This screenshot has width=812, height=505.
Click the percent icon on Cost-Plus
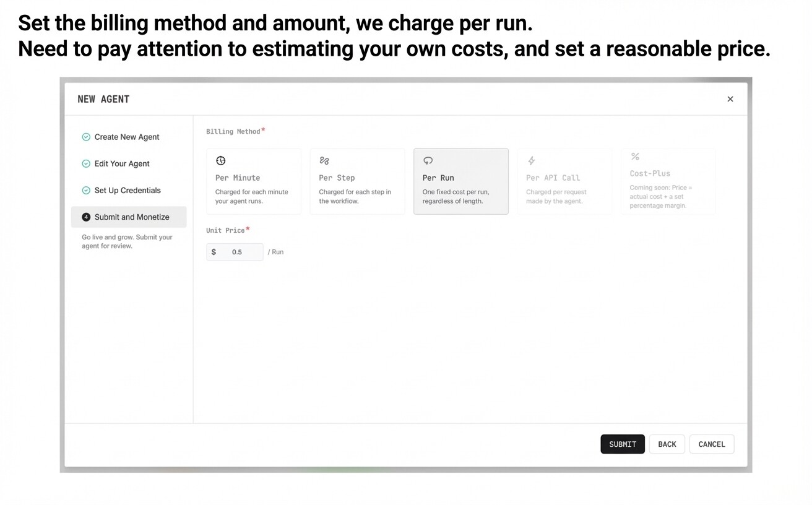tap(635, 157)
